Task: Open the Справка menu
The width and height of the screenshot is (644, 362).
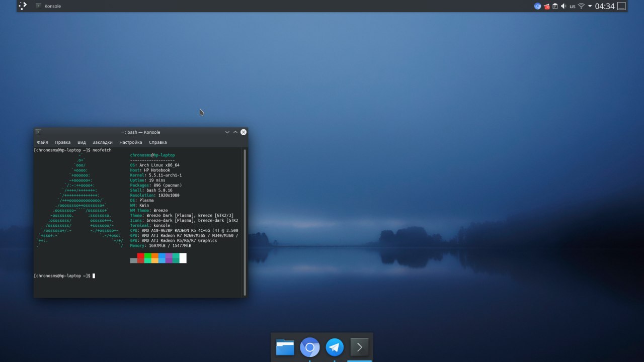Action: [158, 142]
